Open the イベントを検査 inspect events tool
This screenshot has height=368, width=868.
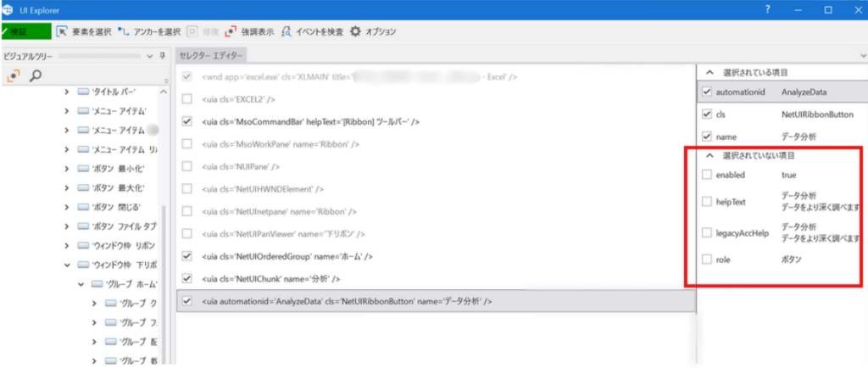pyautogui.click(x=287, y=31)
